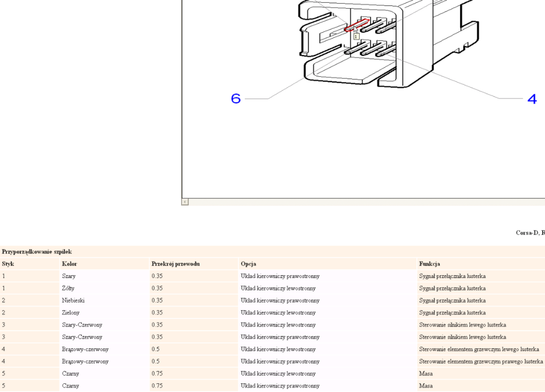Click the 'Sterowanie elementem grzewczym lewego lusterka' cell
The image size is (545, 392).
click(479, 349)
